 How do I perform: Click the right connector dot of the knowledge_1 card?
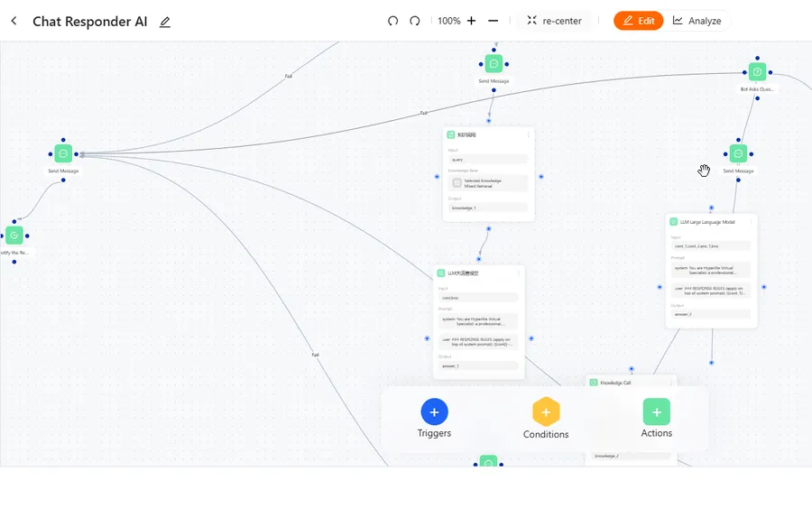[541, 177]
